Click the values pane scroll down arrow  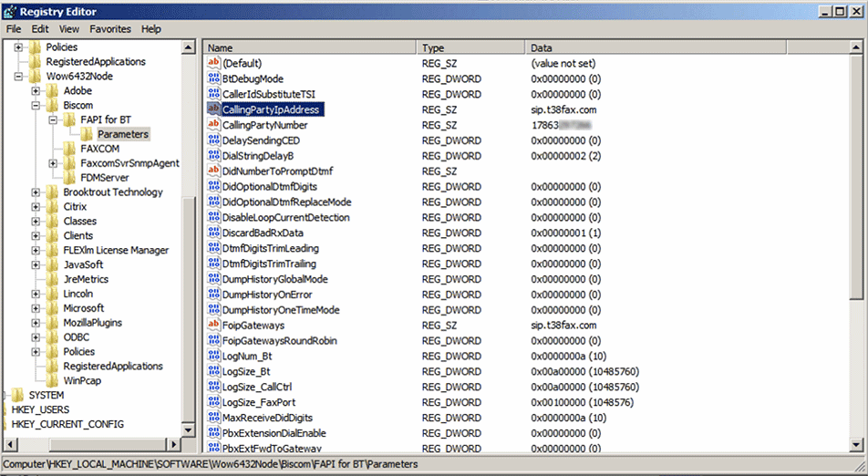856,444
